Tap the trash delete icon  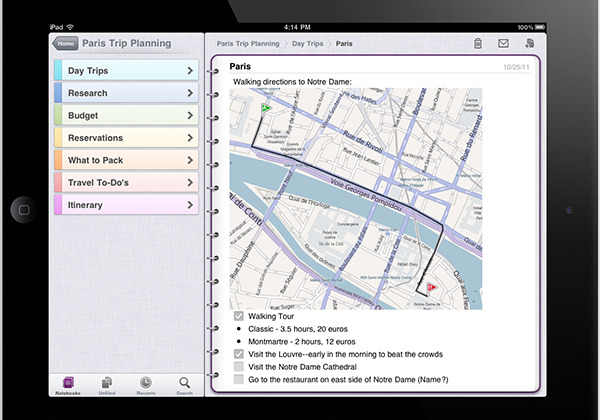(478, 43)
